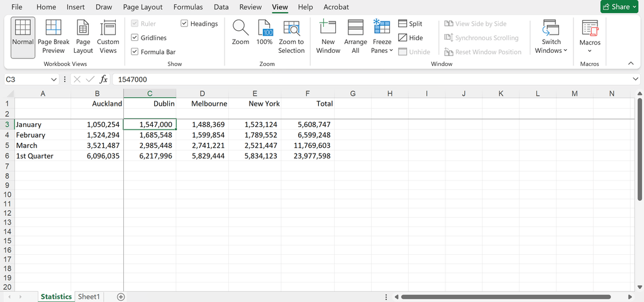Image resolution: width=644 pixels, height=302 pixels.
Task: Select column D header
Action: (202, 94)
